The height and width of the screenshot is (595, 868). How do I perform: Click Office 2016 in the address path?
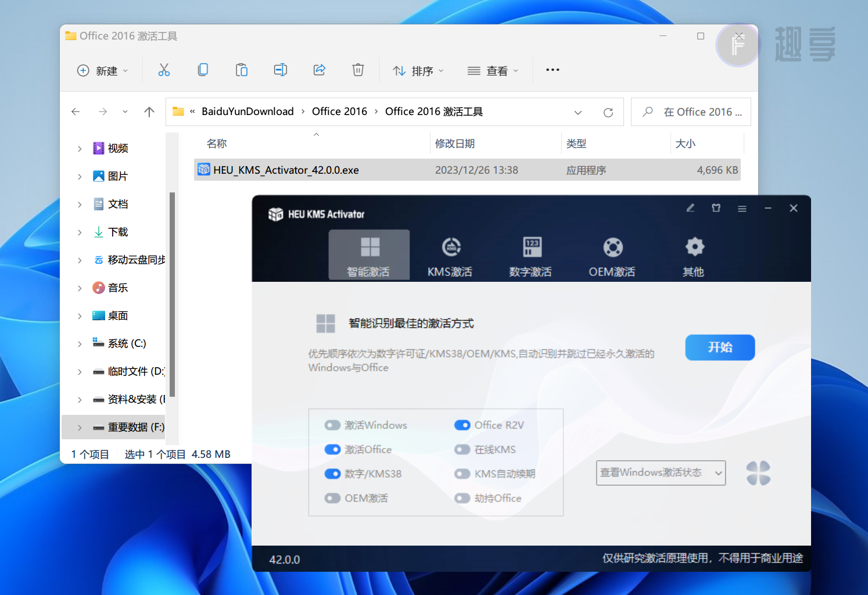click(339, 112)
